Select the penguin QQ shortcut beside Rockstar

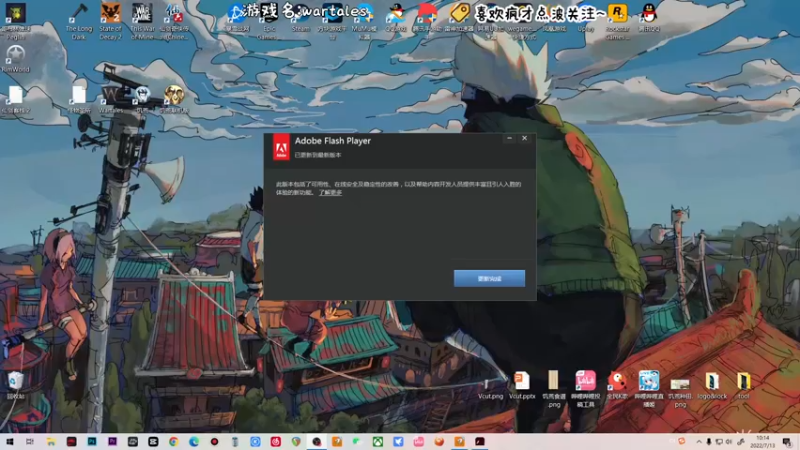click(x=649, y=18)
